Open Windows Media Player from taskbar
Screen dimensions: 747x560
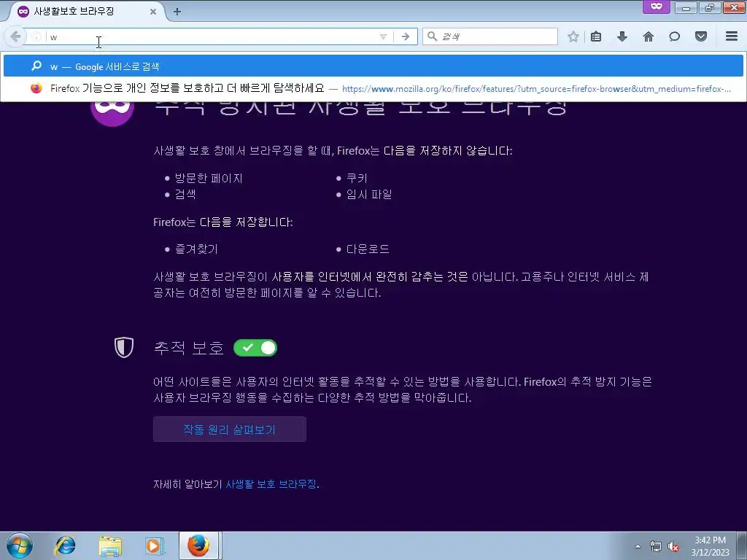[154, 545]
